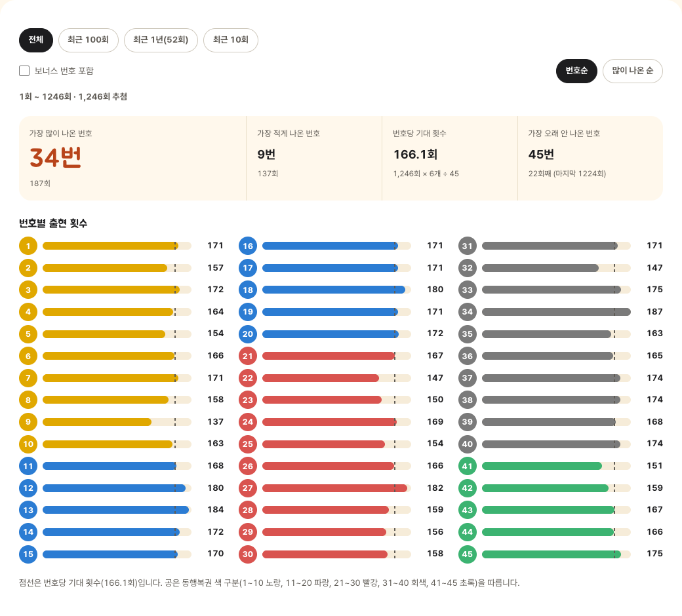The image size is (682, 616).
Task: Click the count 157 for number 2
Action: point(215,268)
